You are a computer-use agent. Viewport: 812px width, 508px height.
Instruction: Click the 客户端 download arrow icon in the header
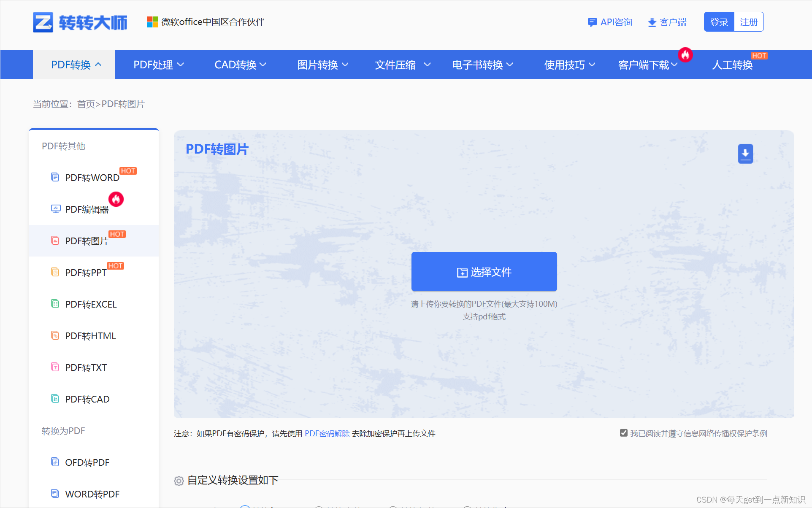coord(652,22)
